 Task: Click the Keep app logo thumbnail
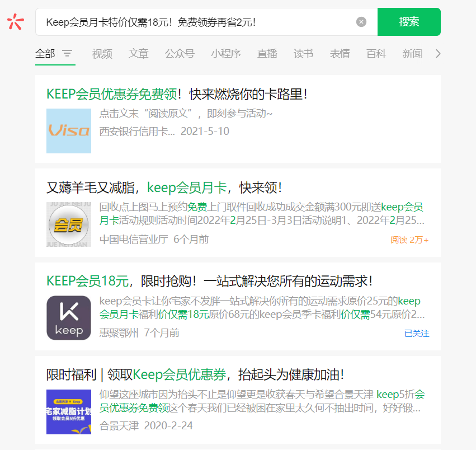point(69,318)
